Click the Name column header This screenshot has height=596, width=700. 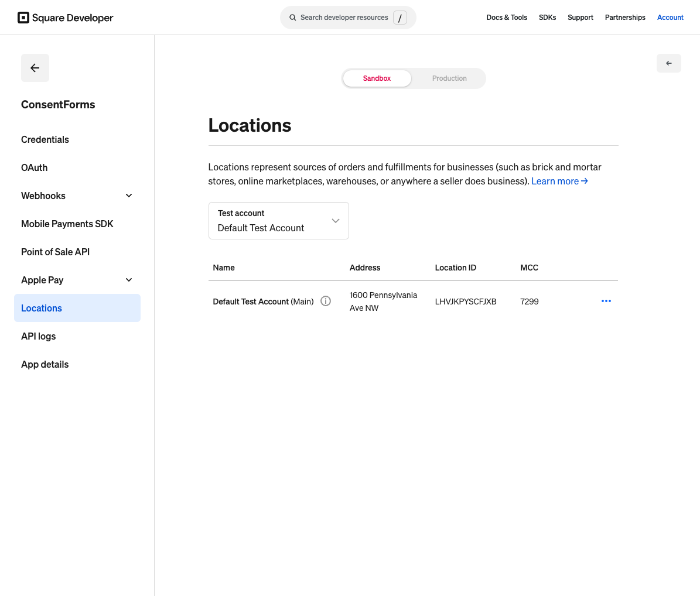(224, 268)
